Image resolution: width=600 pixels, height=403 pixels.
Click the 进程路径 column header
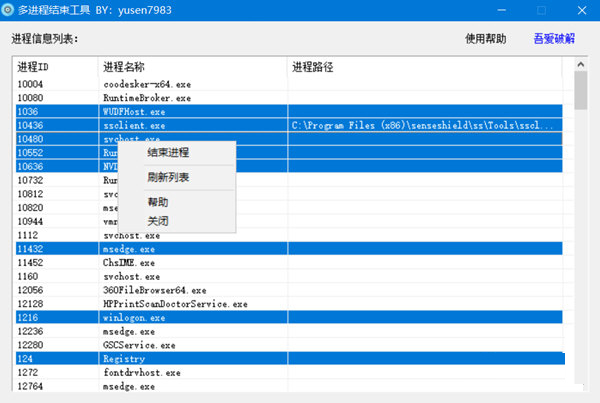425,67
